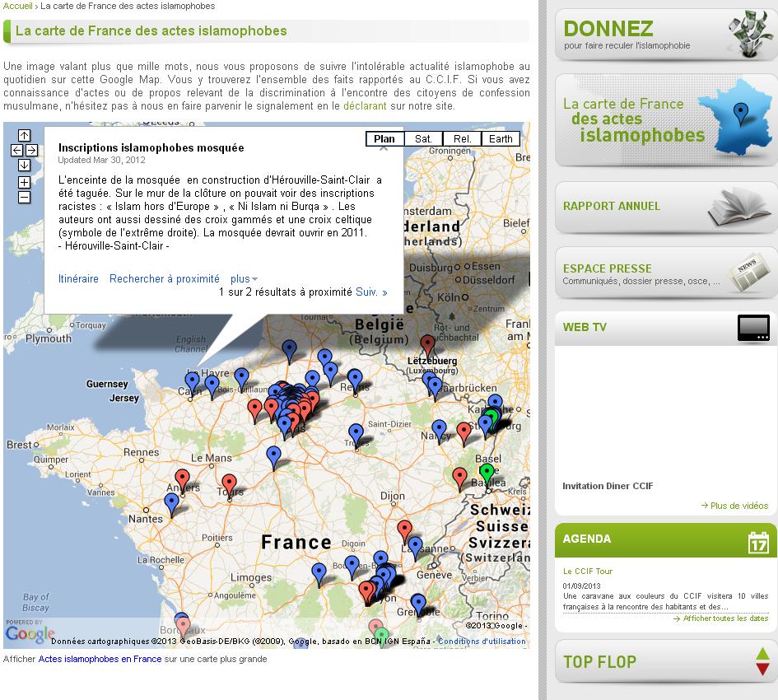Open the ESPACE PRESSE menu item
The image size is (778, 700).
tap(608, 268)
